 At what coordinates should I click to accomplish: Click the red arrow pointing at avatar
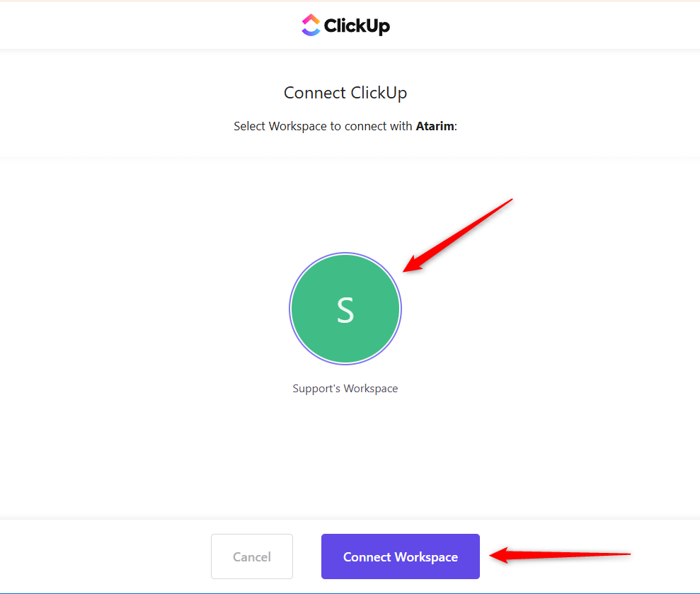460,233
